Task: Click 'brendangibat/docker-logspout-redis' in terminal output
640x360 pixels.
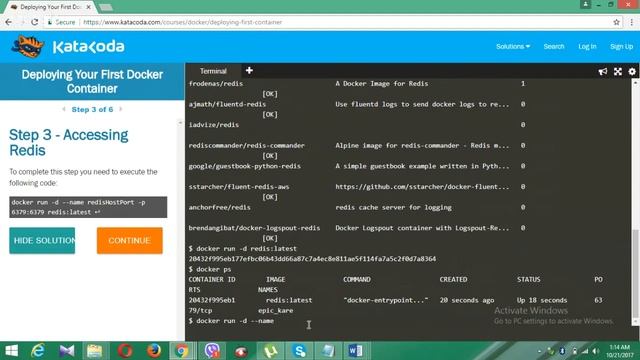Action: (x=254, y=228)
